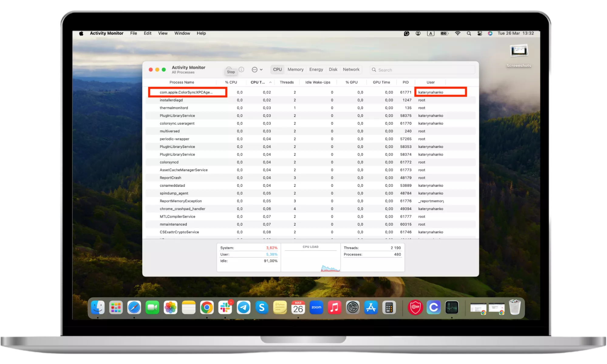This screenshot has width=607, height=364.
Task: Open the Activity Monitor Dock icon
Action: click(x=452, y=308)
